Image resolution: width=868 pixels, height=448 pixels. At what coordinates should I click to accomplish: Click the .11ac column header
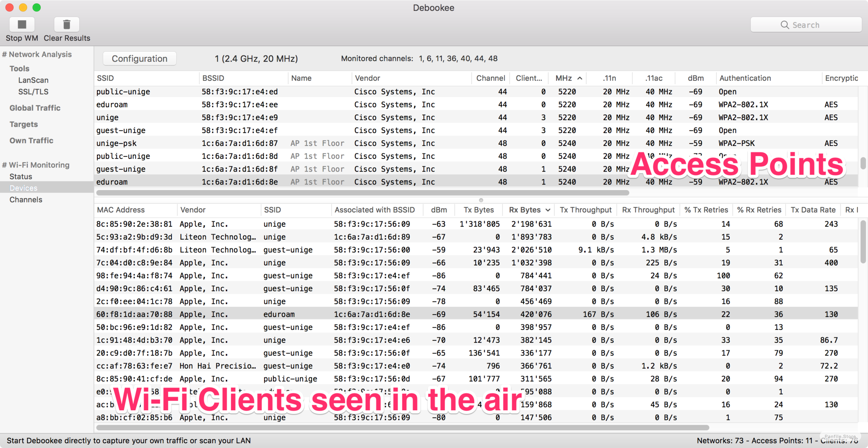[654, 78]
